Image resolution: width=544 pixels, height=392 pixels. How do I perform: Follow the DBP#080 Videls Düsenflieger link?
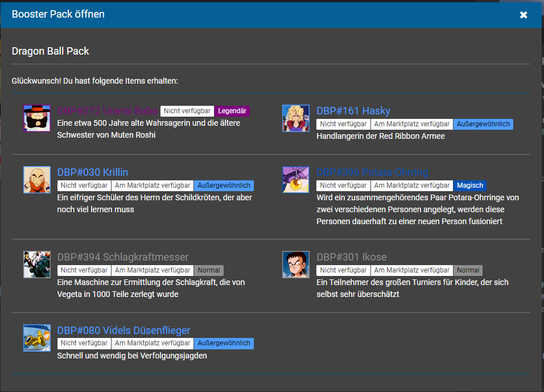click(124, 330)
